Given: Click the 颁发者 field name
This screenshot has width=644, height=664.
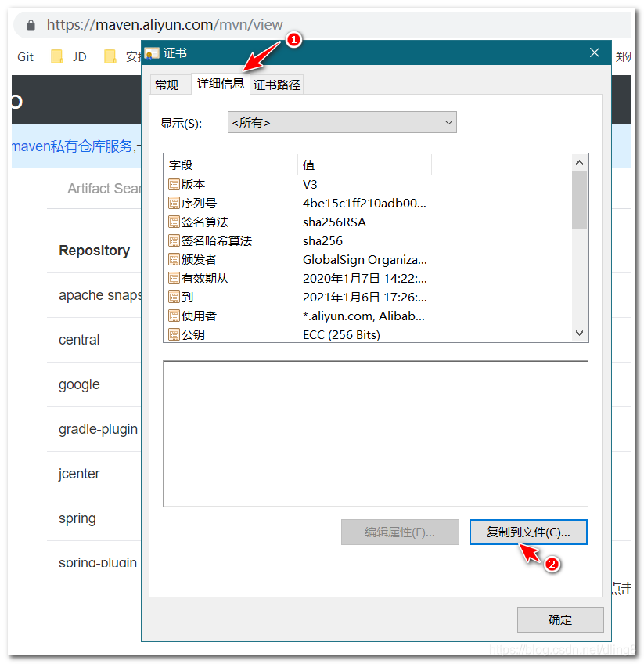Looking at the screenshot, I should tap(199, 260).
